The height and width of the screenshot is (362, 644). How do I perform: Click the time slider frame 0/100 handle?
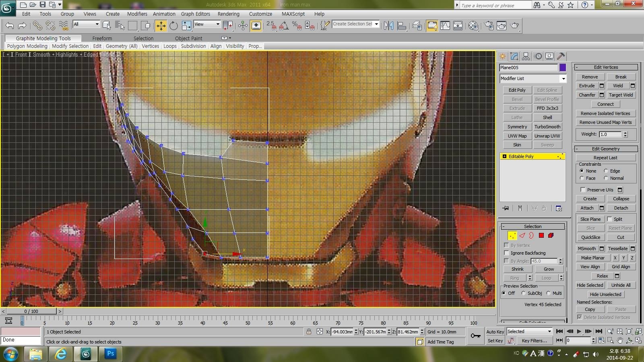(x=31, y=311)
